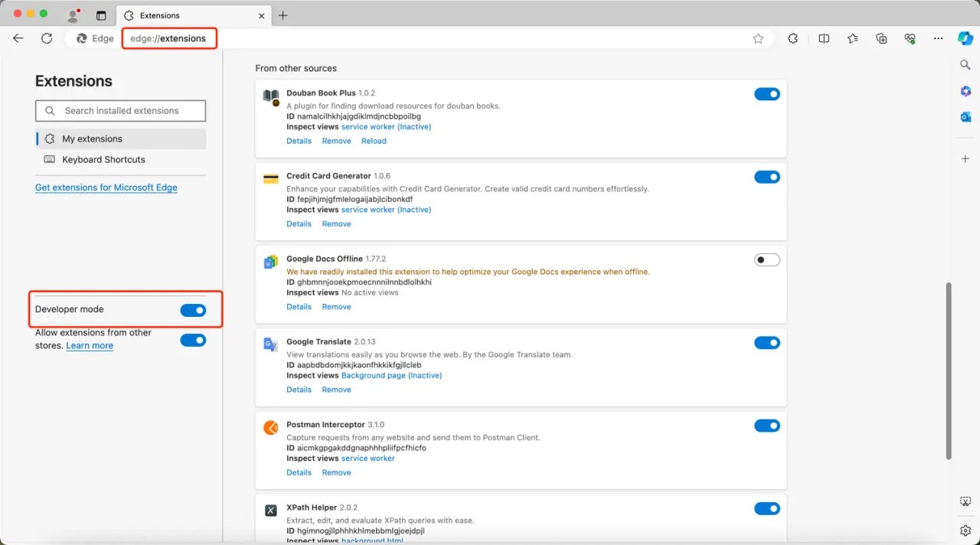Image resolution: width=980 pixels, height=545 pixels.
Task: Open the Copilot sidebar icon
Action: point(965,38)
